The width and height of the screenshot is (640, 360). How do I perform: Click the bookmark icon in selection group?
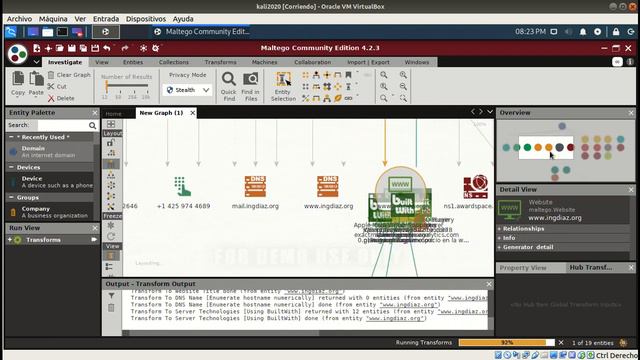348,75
